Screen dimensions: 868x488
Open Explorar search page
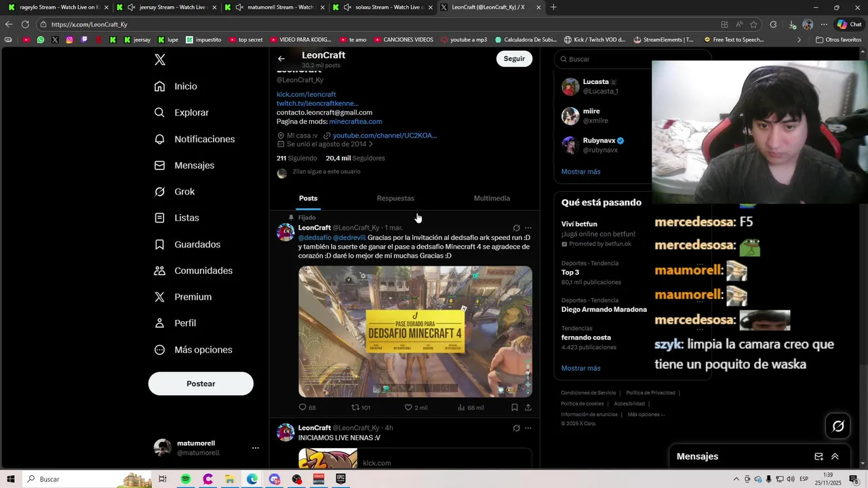(181, 113)
